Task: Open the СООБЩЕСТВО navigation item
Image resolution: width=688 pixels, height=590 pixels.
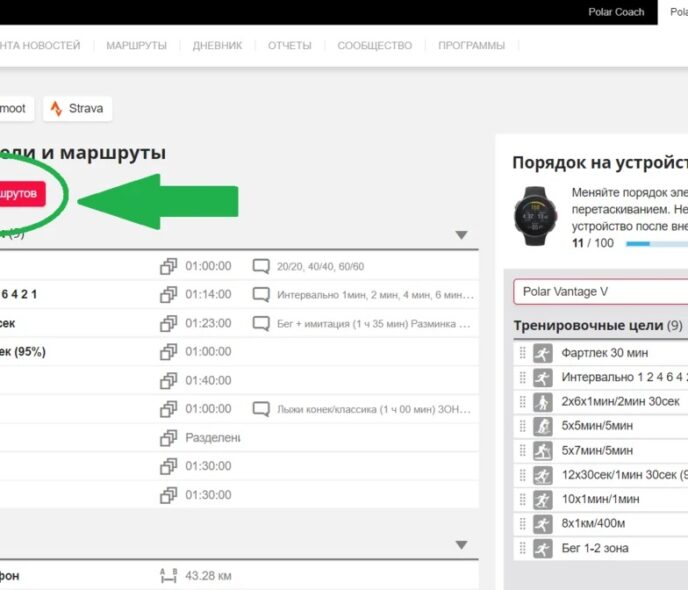Action: point(374,45)
